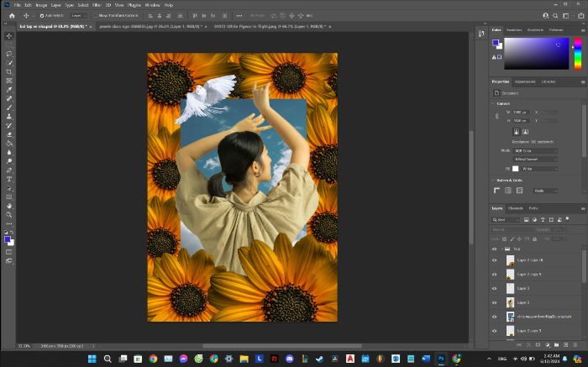Collapse the Rulers & Grids section
Image resolution: width=588 pixels, height=367 pixels.
coord(493,181)
